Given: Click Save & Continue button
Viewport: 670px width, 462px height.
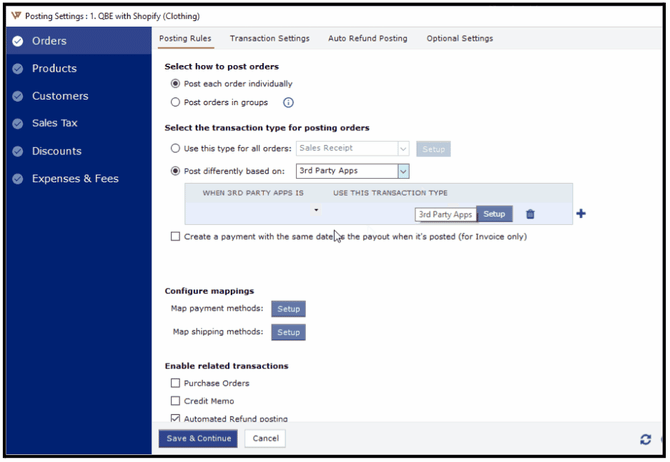Looking at the screenshot, I should pos(198,438).
